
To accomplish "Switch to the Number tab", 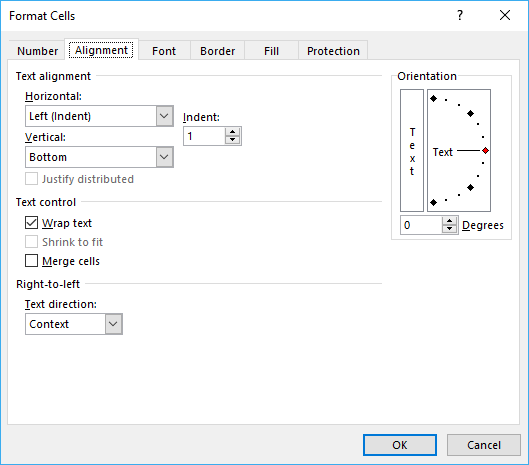I will (x=37, y=51).
